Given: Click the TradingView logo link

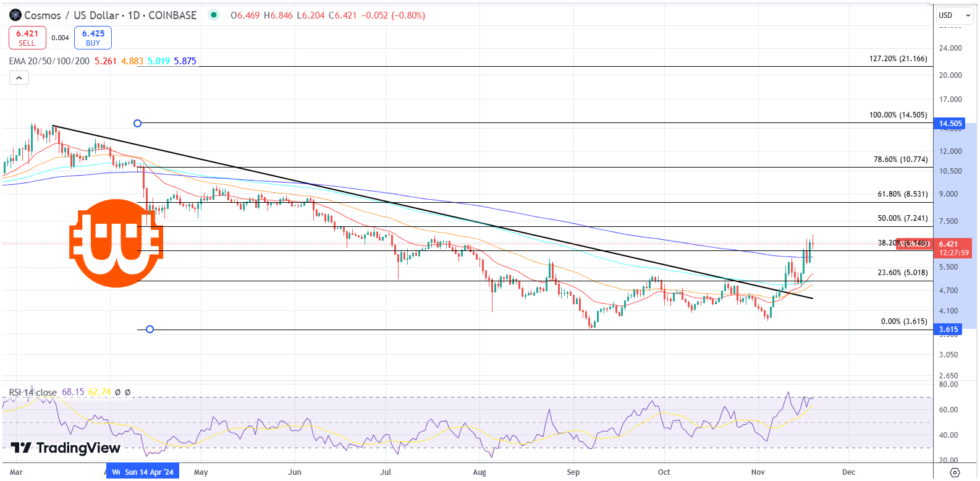Looking at the screenshot, I should (65, 448).
